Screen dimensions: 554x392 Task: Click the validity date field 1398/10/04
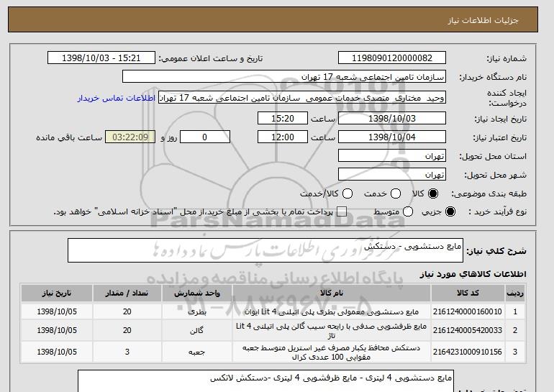pos(392,137)
